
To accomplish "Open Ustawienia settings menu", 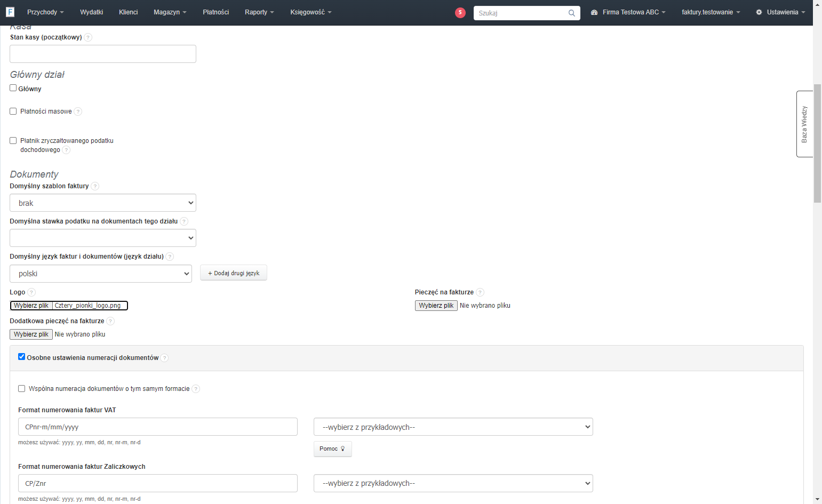I will (x=780, y=12).
